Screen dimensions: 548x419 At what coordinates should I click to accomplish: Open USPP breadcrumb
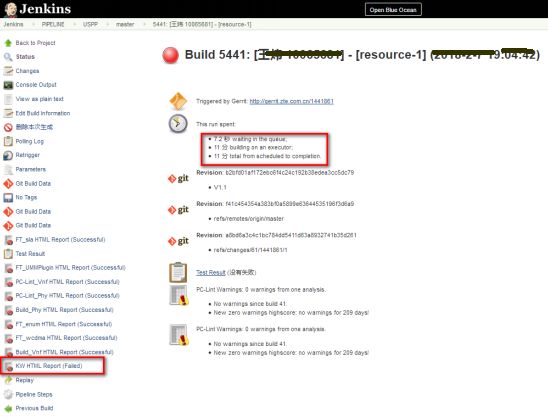tap(90, 24)
